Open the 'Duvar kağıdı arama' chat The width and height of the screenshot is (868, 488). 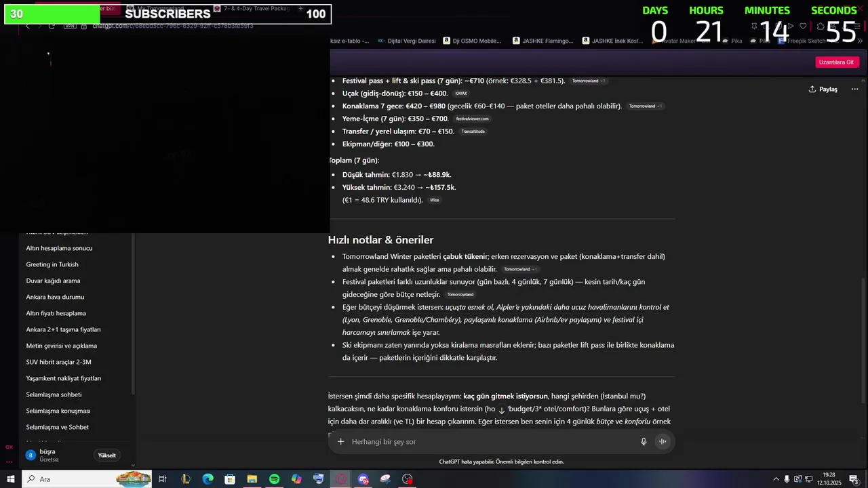click(x=53, y=281)
